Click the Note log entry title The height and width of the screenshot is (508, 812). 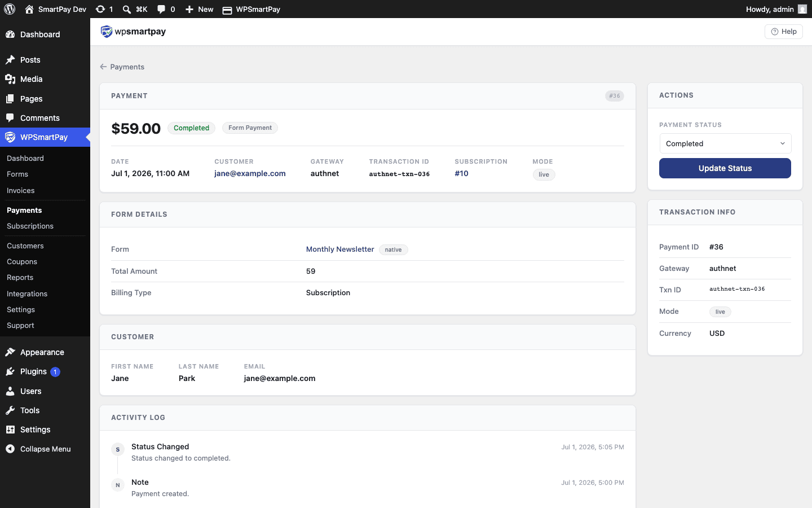click(140, 482)
